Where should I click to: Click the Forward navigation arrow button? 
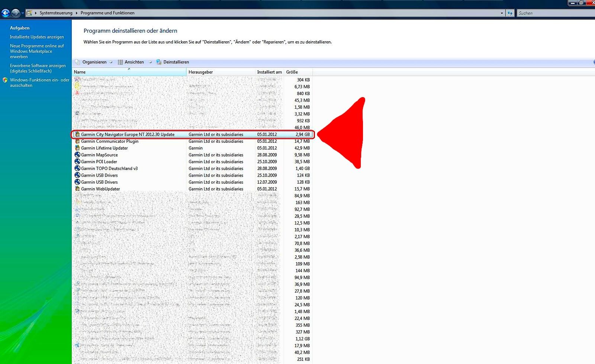(16, 13)
